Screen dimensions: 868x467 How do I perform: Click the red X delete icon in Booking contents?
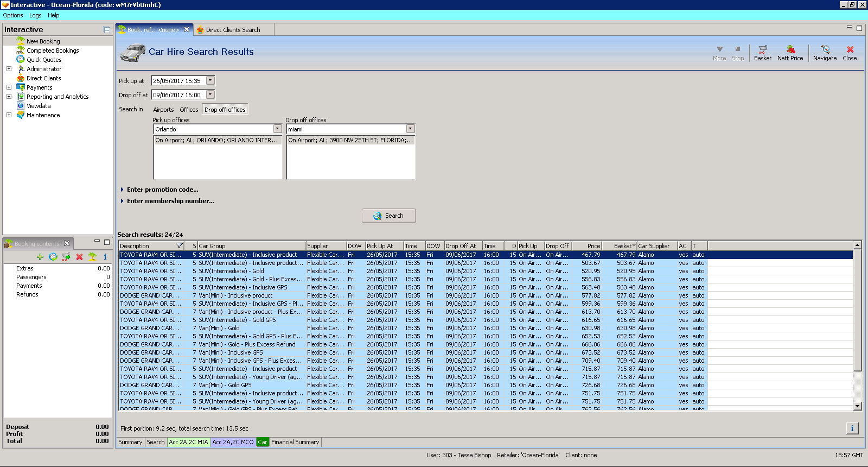coord(79,257)
